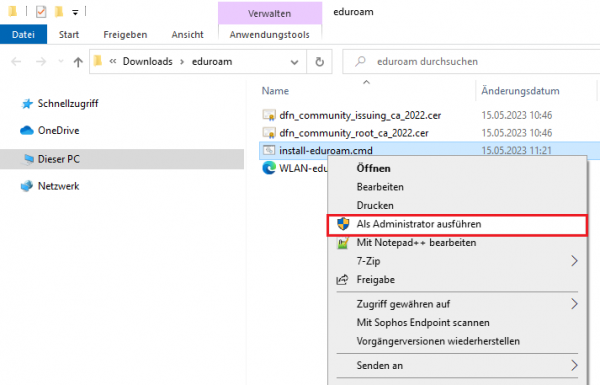The image size is (600, 385).
Task: Open the address bar history dropdown chevron
Action: coord(294,62)
